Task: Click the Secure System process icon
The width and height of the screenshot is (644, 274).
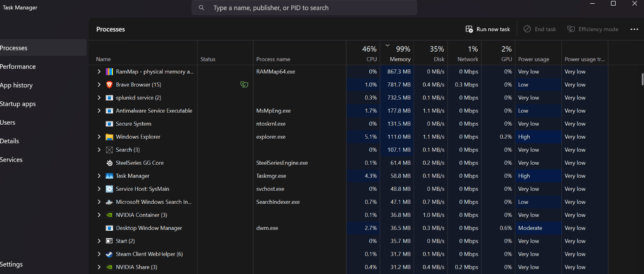Action: click(x=109, y=124)
